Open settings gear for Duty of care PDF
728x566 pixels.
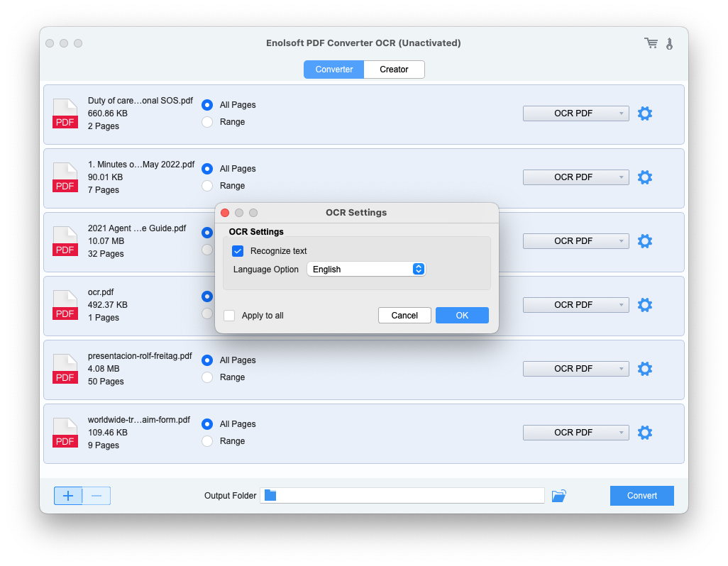(644, 113)
